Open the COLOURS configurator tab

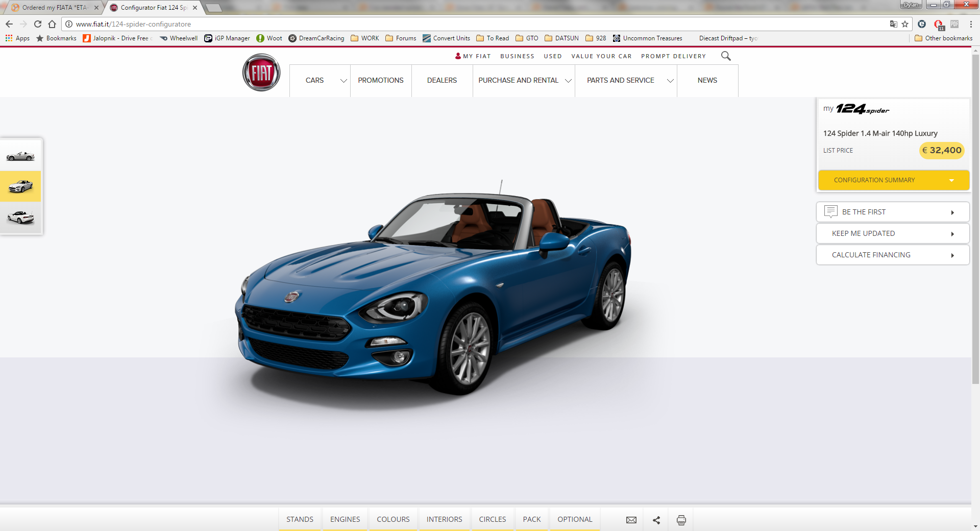(393, 519)
